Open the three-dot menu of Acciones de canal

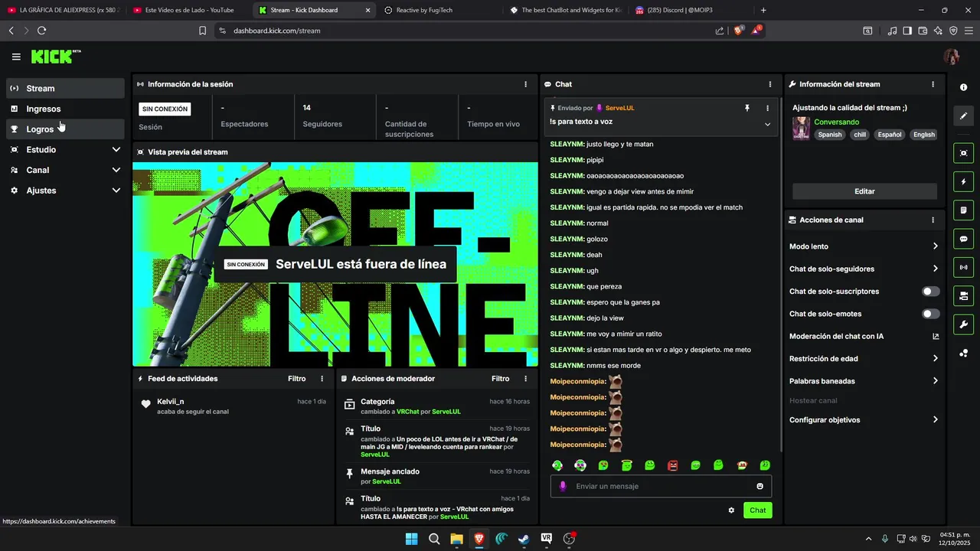coord(933,220)
